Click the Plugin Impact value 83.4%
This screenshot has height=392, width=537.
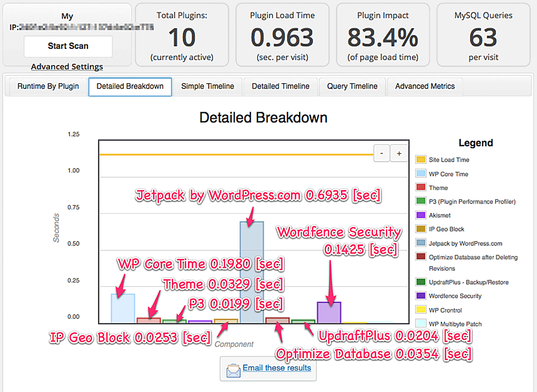[383, 37]
